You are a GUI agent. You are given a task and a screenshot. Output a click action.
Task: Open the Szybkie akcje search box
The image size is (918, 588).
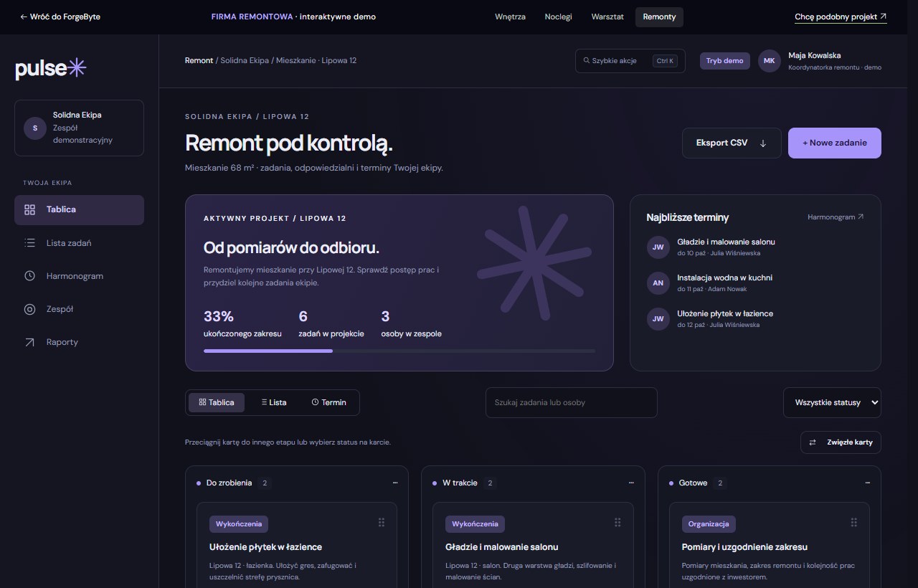tap(630, 61)
